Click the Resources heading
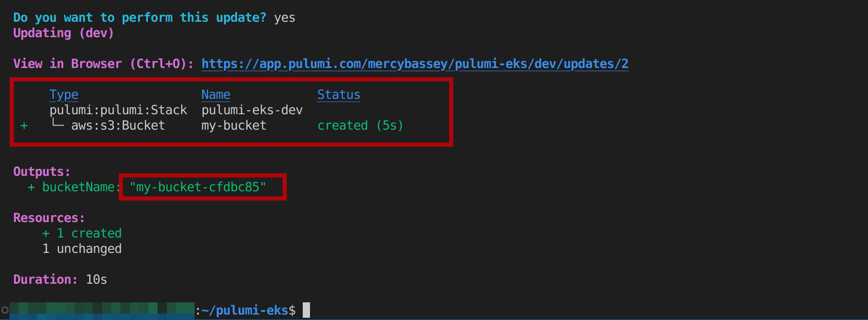This screenshot has width=868, height=320. (x=49, y=218)
